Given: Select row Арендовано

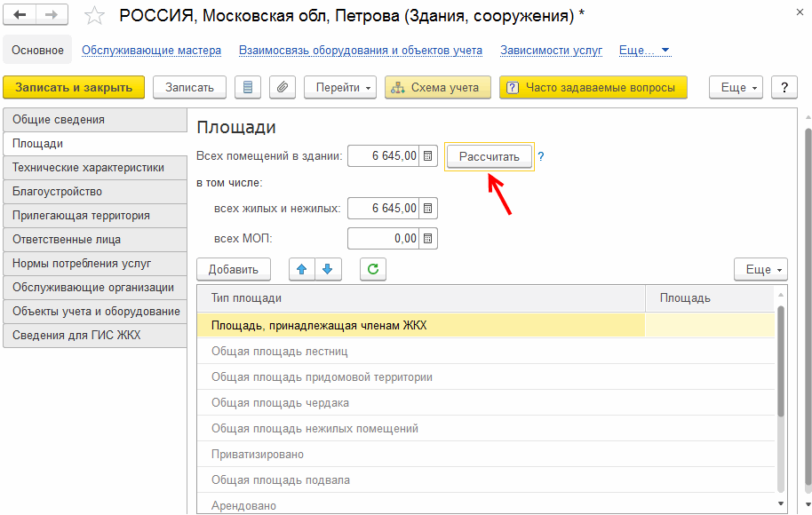Looking at the screenshot, I should pyautogui.click(x=486, y=504).
